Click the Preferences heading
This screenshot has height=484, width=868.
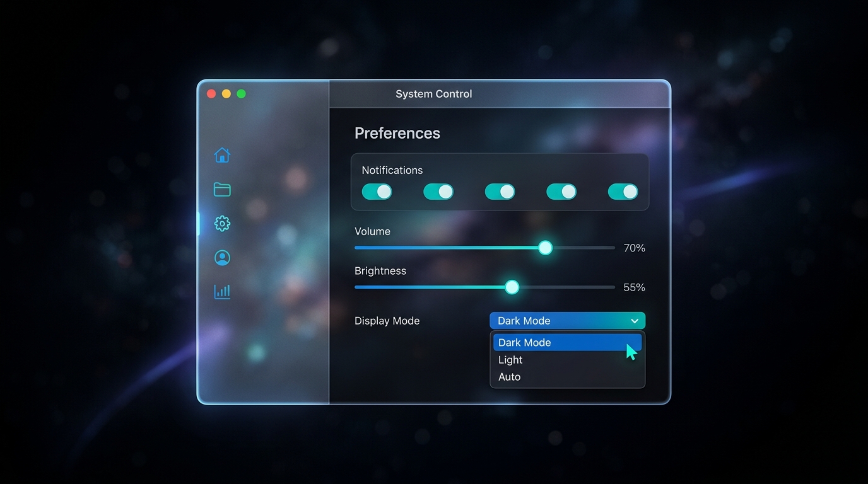pyautogui.click(x=397, y=133)
